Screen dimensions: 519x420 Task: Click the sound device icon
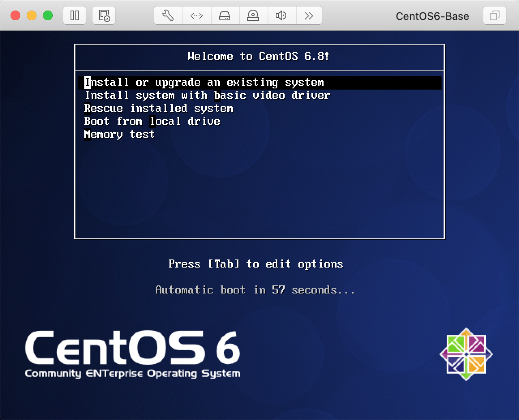pos(281,16)
